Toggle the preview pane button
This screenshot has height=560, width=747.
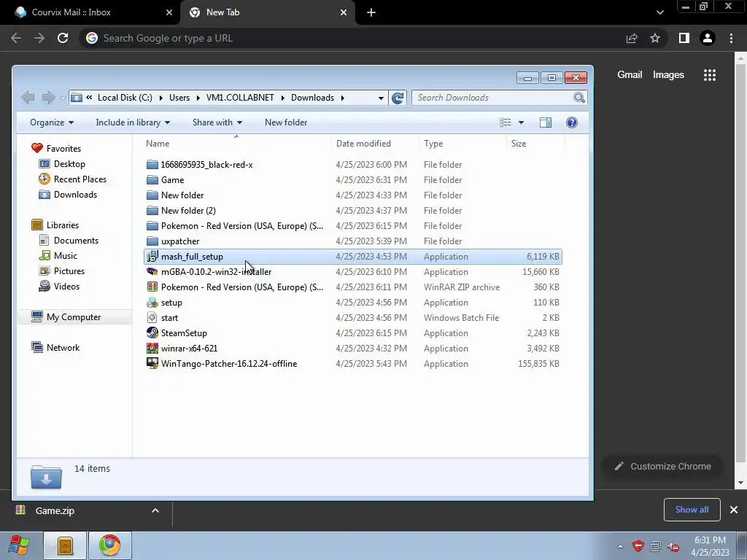pyautogui.click(x=546, y=122)
